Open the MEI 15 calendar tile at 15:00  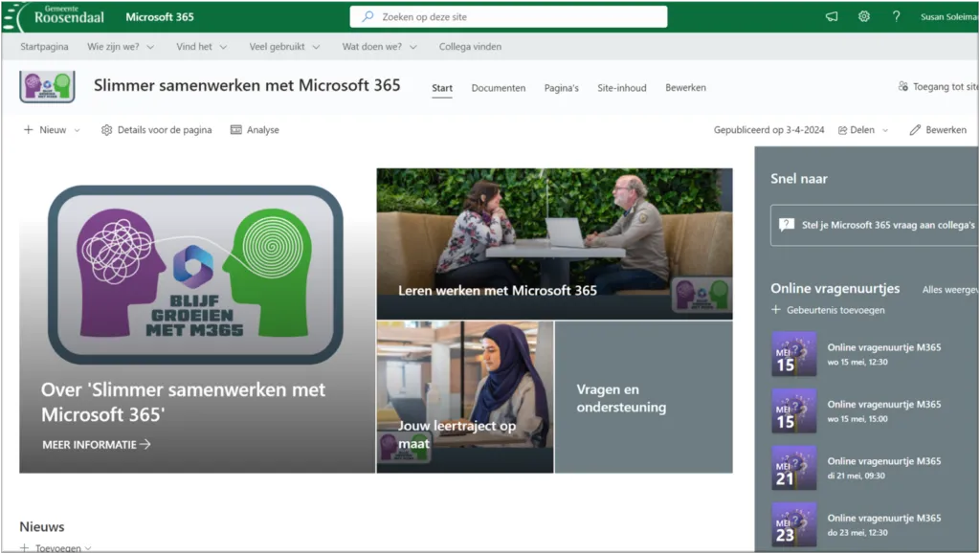(793, 411)
